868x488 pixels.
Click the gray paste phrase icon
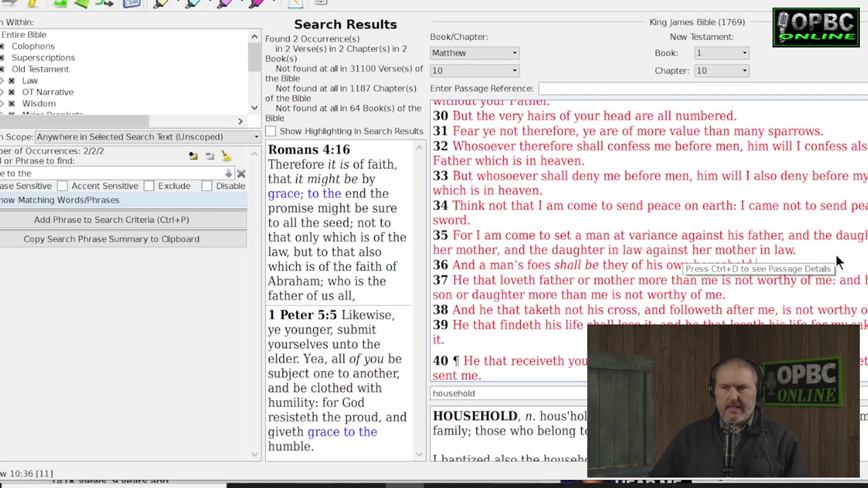(210, 156)
